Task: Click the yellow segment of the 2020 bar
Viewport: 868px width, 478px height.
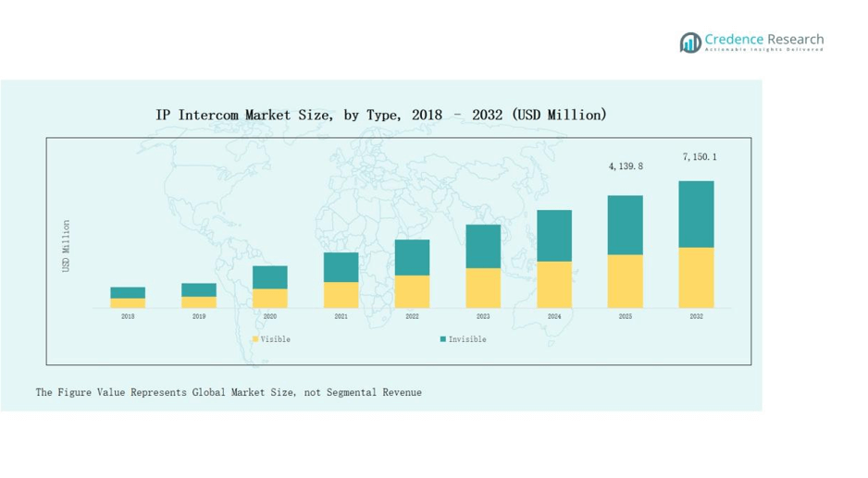Action: pyautogui.click(x=269, y=298)
